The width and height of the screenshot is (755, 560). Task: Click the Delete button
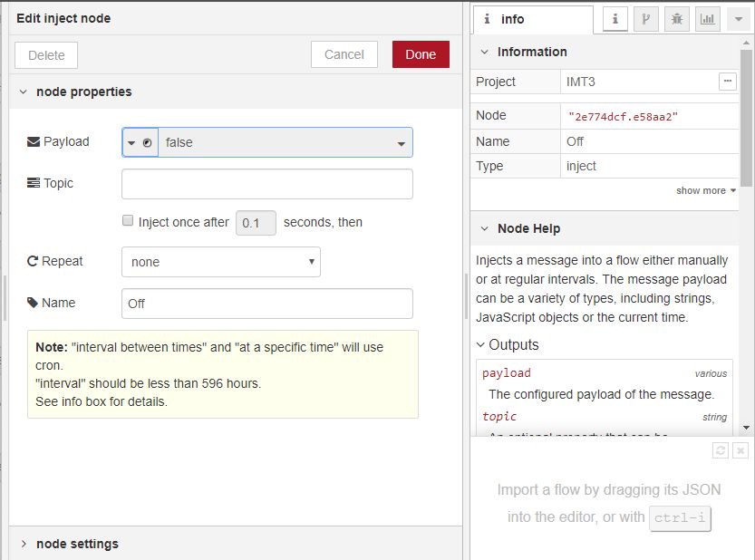click(x=46, y=55)
